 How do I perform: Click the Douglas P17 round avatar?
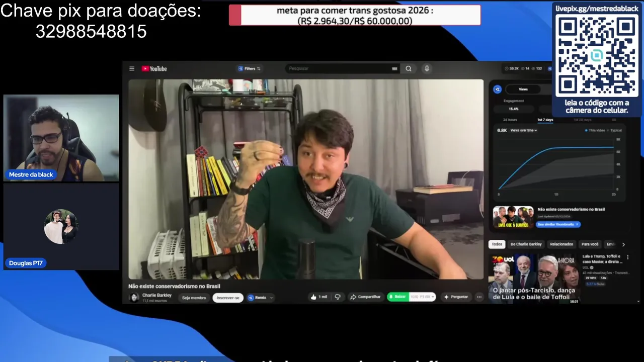(61, 227)
